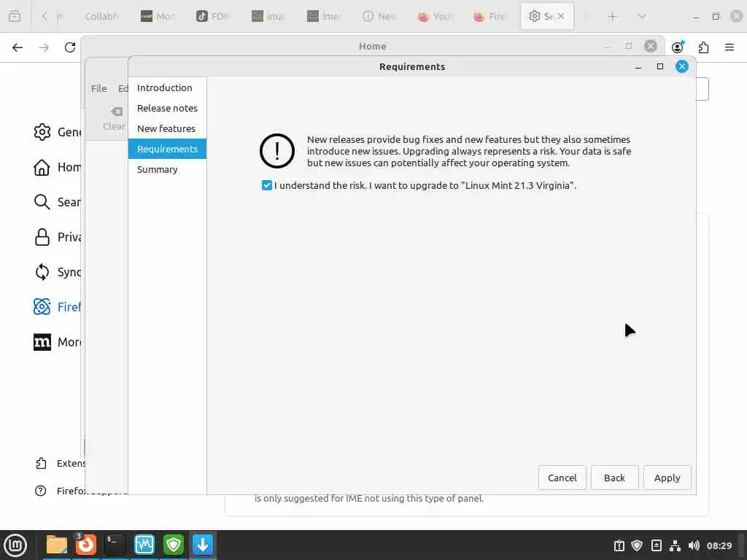Open Extensions link in settings sidebar
Image resolution: width=747 pixels, height=560 pixels.
coord(60,463)
